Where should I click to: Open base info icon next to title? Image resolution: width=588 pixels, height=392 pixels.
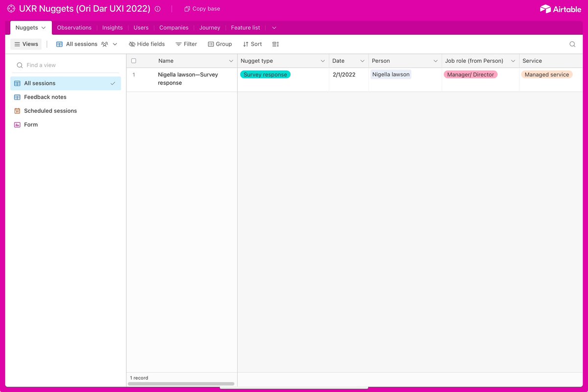pyautogui.click(x=157, y=9)
